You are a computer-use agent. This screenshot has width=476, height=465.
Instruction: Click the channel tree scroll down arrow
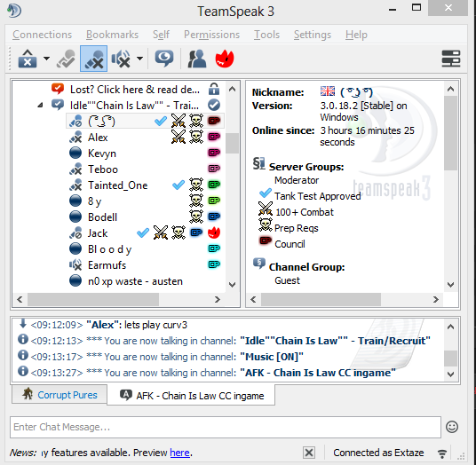[x=233, y=285]
